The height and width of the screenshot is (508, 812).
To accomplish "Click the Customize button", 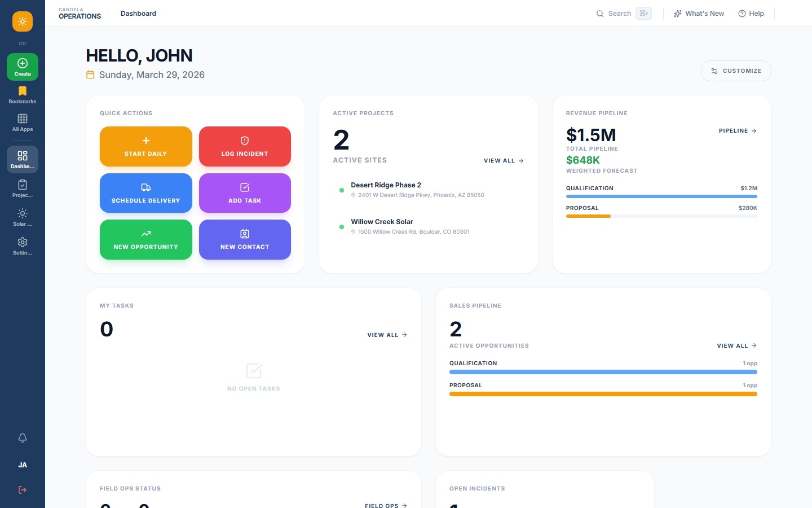I will click(736, 71).
